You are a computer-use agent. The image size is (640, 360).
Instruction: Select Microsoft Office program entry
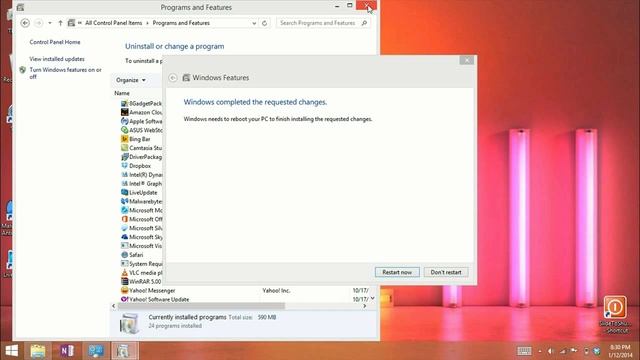click(141, 219)
